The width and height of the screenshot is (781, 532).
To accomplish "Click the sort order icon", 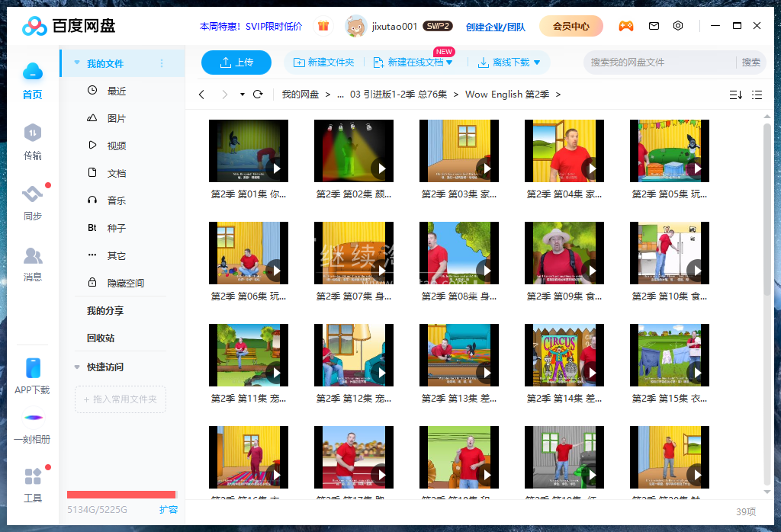I will (736, 95).
